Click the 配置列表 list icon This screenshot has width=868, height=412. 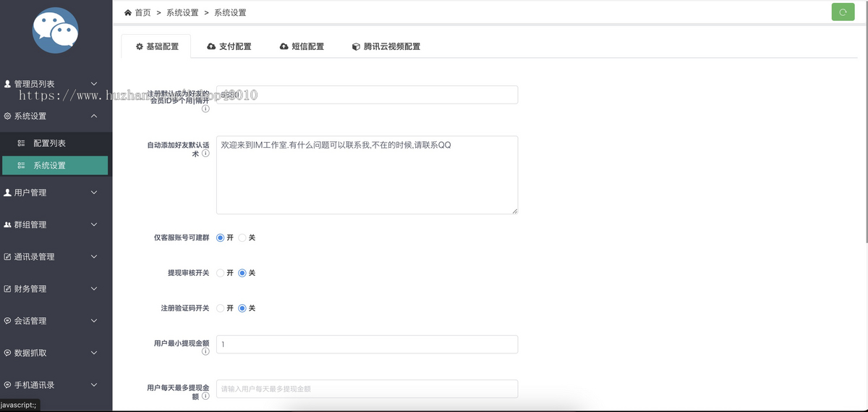(22, 143)
